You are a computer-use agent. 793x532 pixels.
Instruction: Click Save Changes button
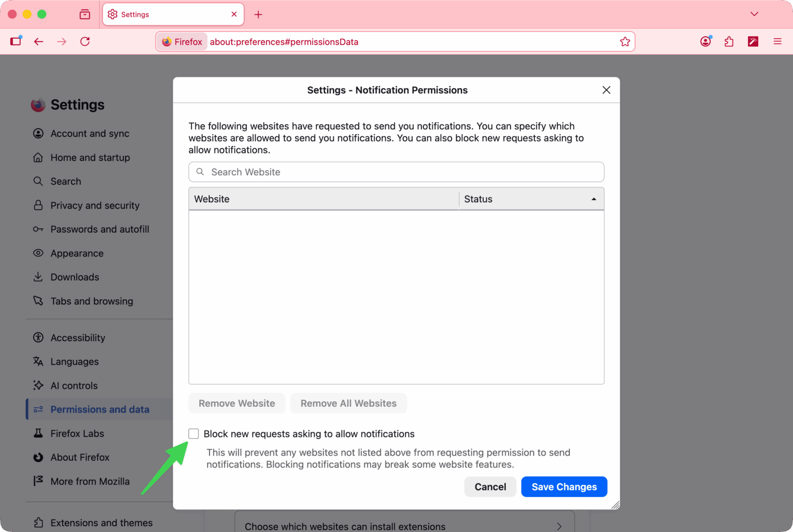[x=564, y=487]
